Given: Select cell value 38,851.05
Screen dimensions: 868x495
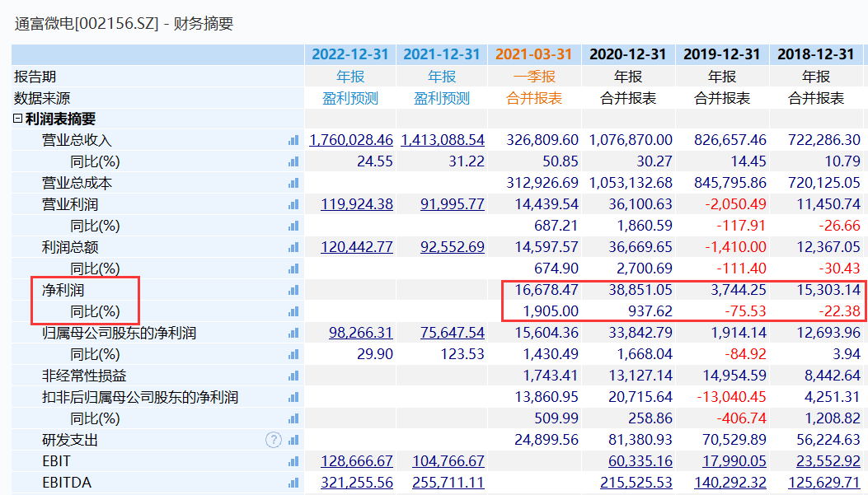Looking at the screenshot, I should [640, 290].
